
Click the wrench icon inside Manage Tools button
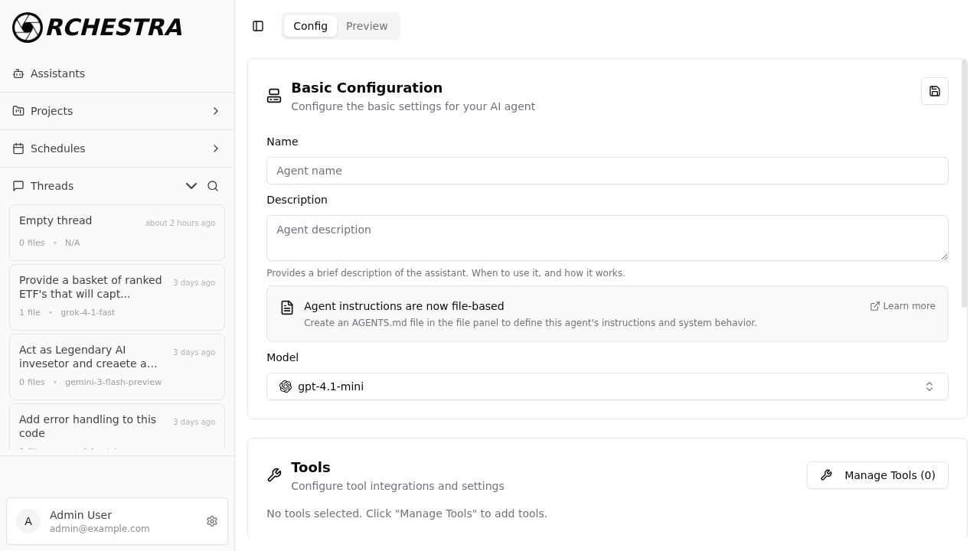pyautogui.click(x=826, y=475)
